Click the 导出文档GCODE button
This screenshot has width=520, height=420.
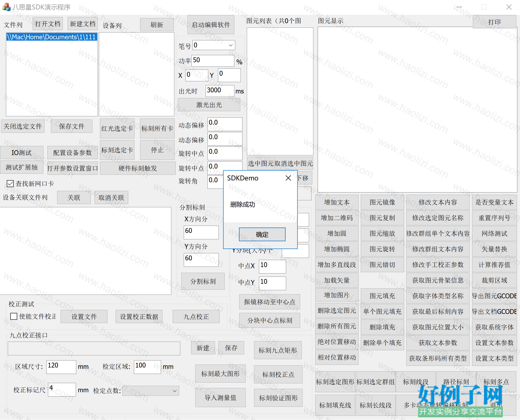point(494,311)
